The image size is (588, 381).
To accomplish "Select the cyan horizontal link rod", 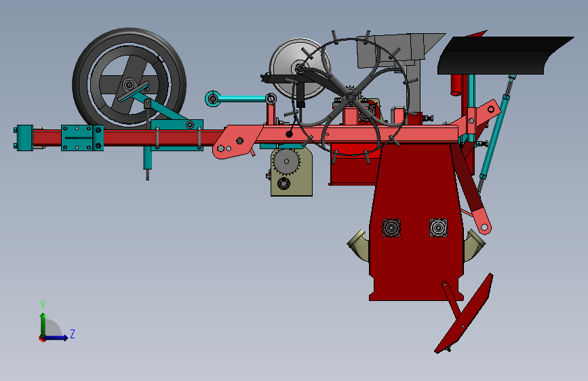I will tap(241, 99).
